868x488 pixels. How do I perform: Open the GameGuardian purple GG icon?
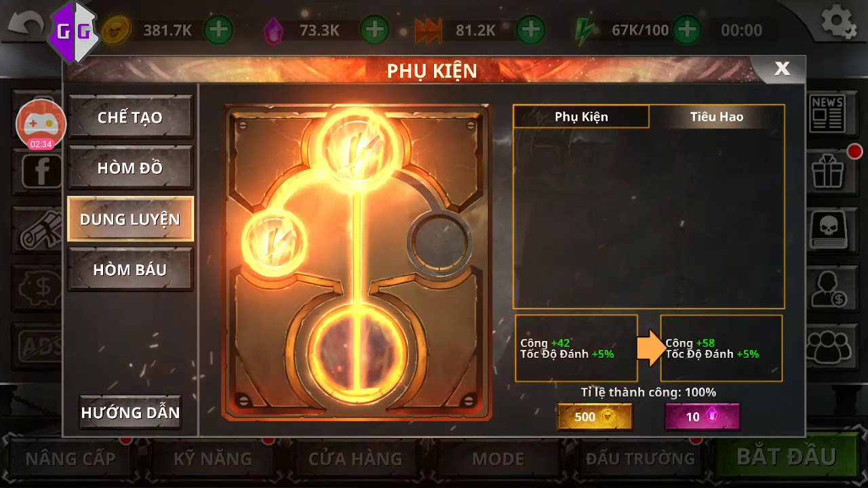(73, 30)
